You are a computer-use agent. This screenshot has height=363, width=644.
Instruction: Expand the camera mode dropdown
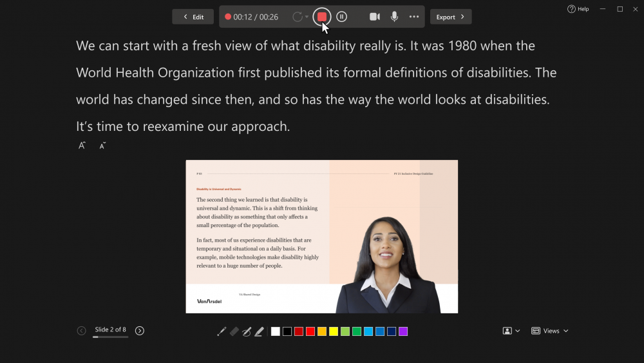(511, 331)
